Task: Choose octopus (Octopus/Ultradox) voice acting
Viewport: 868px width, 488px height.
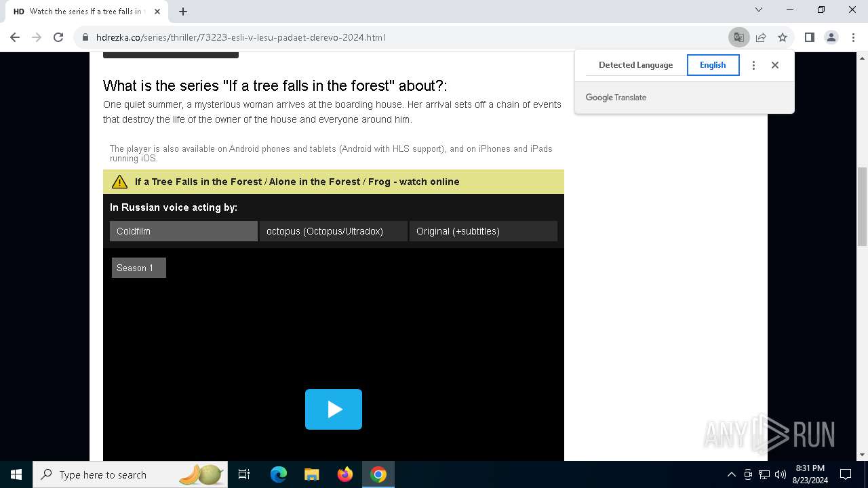Action: click(334, 231)
